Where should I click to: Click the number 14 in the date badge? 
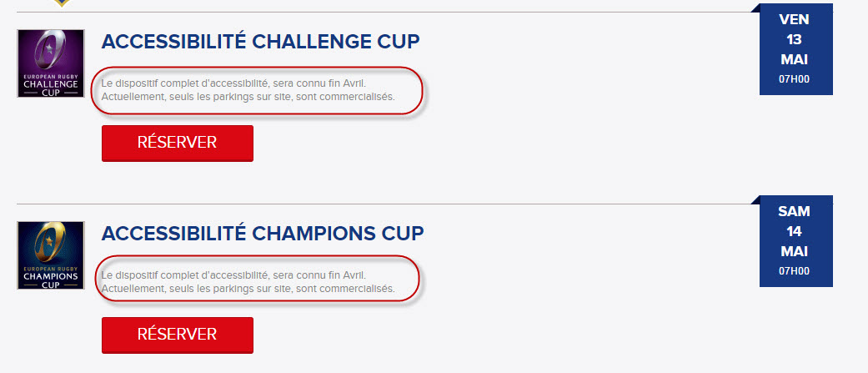[x=795, y=231]
